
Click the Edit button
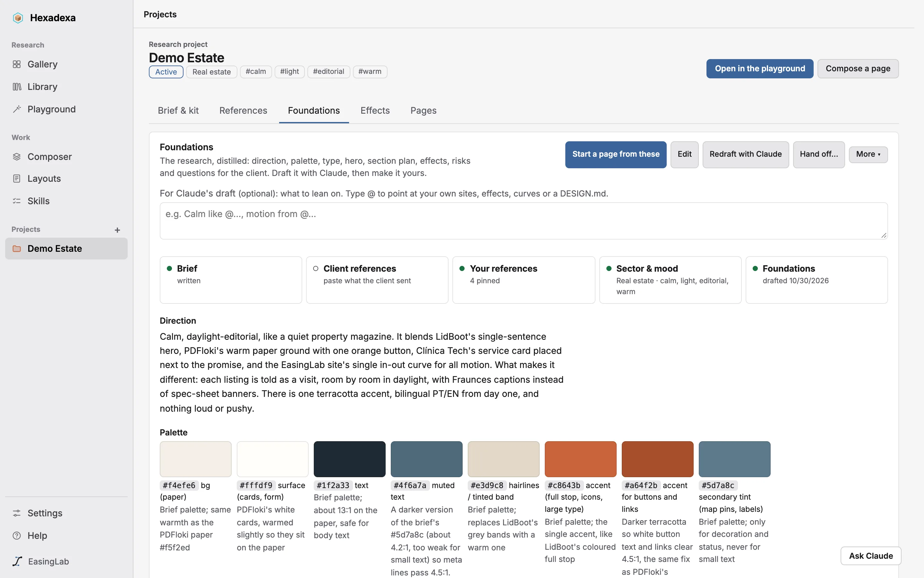coord(684,154)
